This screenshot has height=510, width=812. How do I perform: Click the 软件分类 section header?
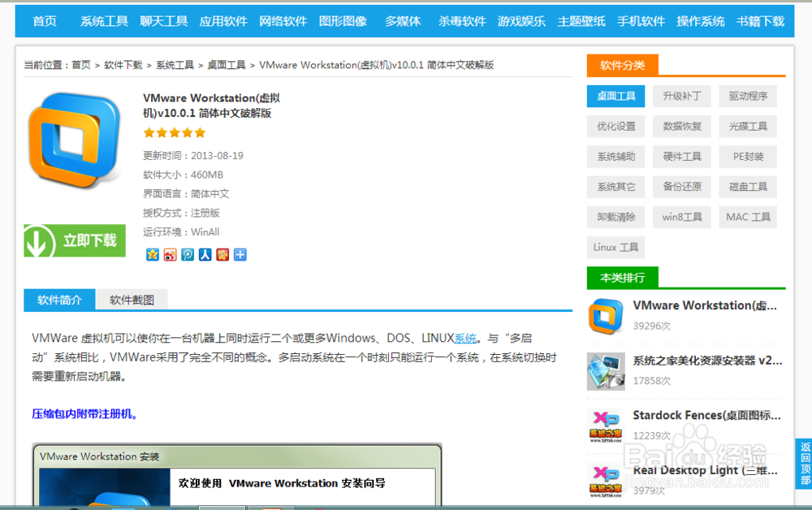pyautogui.click(x=623, y=65)
